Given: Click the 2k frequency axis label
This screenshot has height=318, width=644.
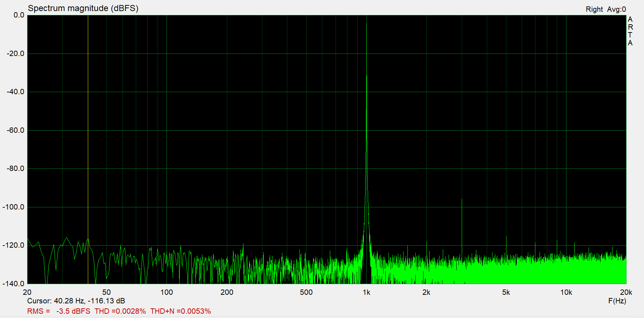Looking at the screenshot, I should pyautogui.click(x=426, y=292).
